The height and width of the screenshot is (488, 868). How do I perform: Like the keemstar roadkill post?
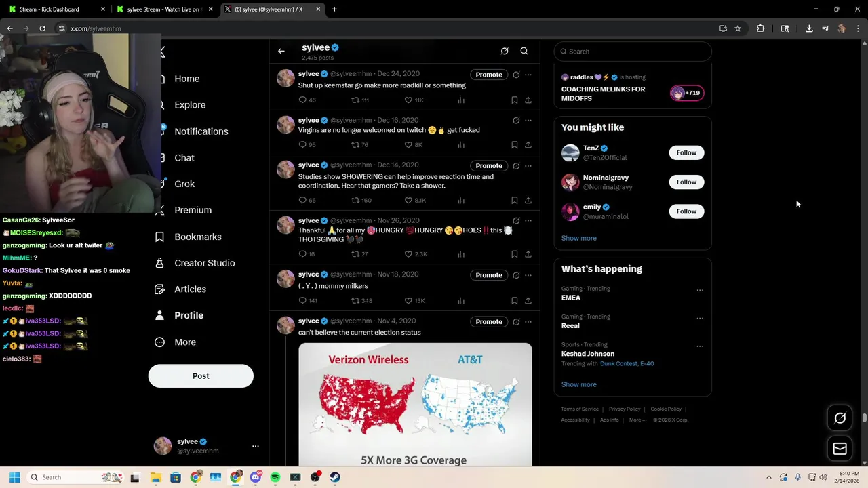(408, 100)
